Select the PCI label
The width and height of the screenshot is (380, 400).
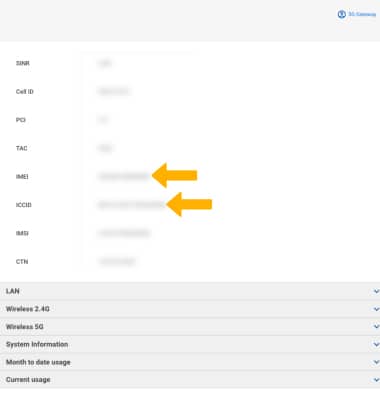point(21,120)
